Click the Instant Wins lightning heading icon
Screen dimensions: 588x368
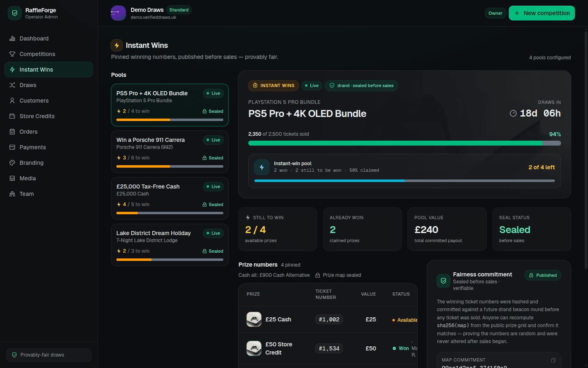(x=117, y=45)
